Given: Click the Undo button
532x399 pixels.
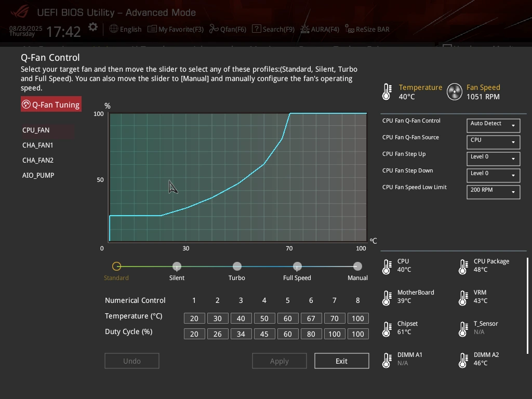Looking at the screenshot, I should [131, 361].
